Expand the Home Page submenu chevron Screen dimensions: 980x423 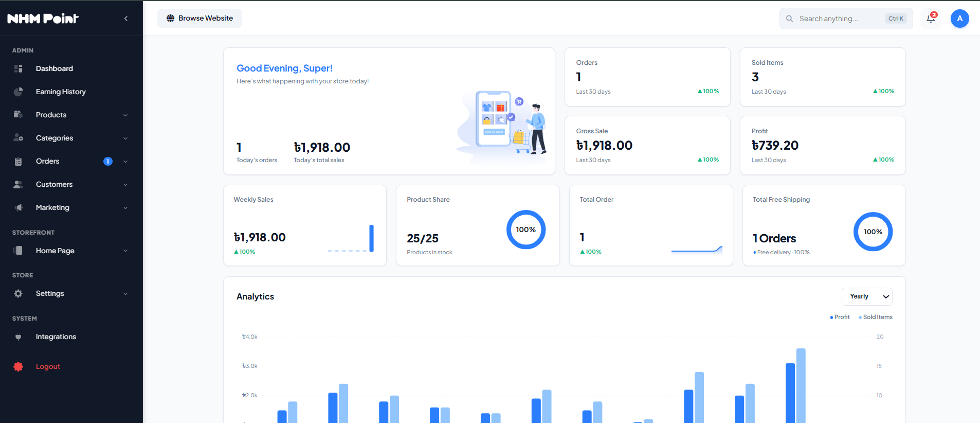pyautogui.click(x=125, y=251)
